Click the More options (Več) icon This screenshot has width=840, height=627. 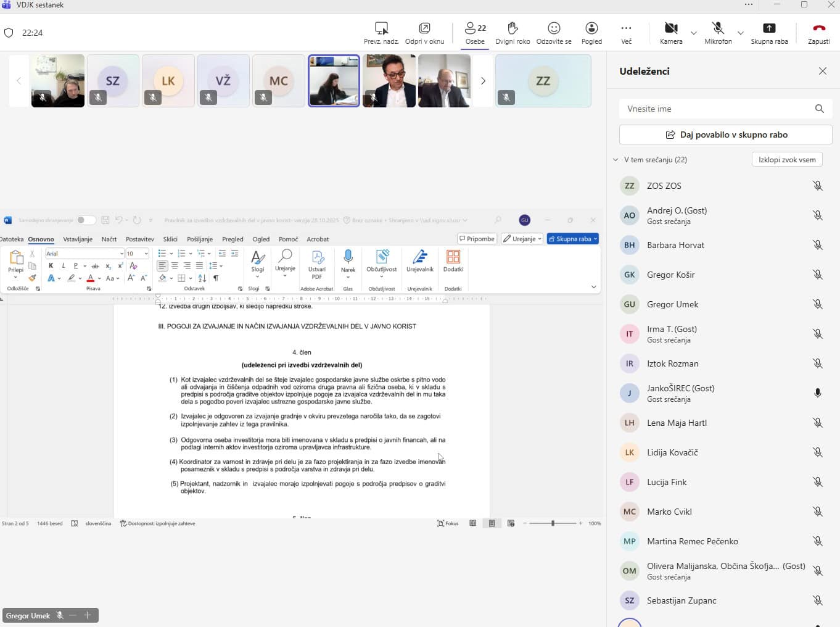click(x=626, y=29)
